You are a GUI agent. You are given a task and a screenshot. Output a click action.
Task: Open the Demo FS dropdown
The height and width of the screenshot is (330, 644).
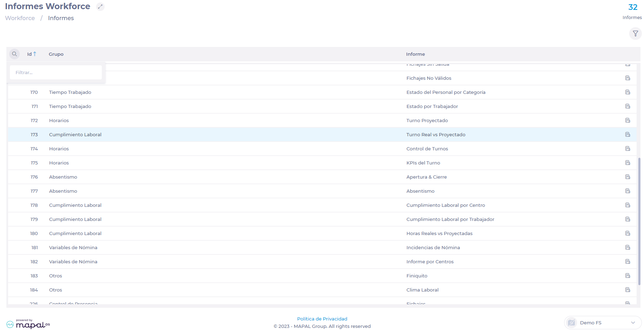coord(603,323)
